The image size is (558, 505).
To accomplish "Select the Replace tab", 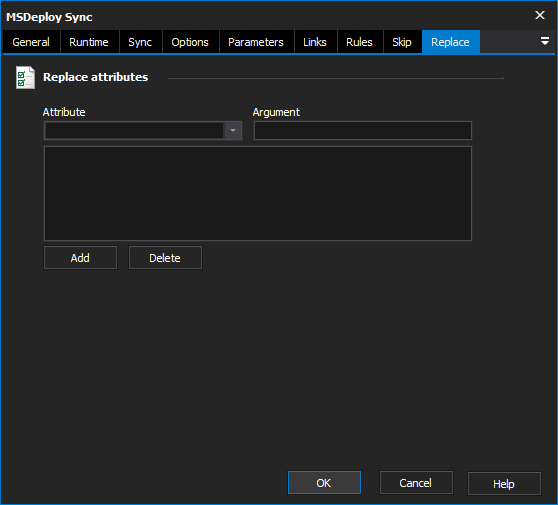I will 451,42.
